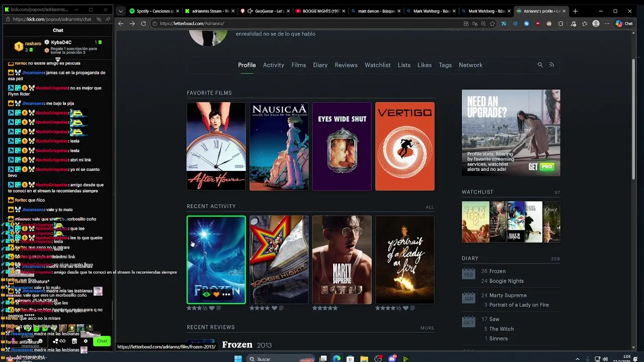Open File Explorer from the taskbar

364,359
